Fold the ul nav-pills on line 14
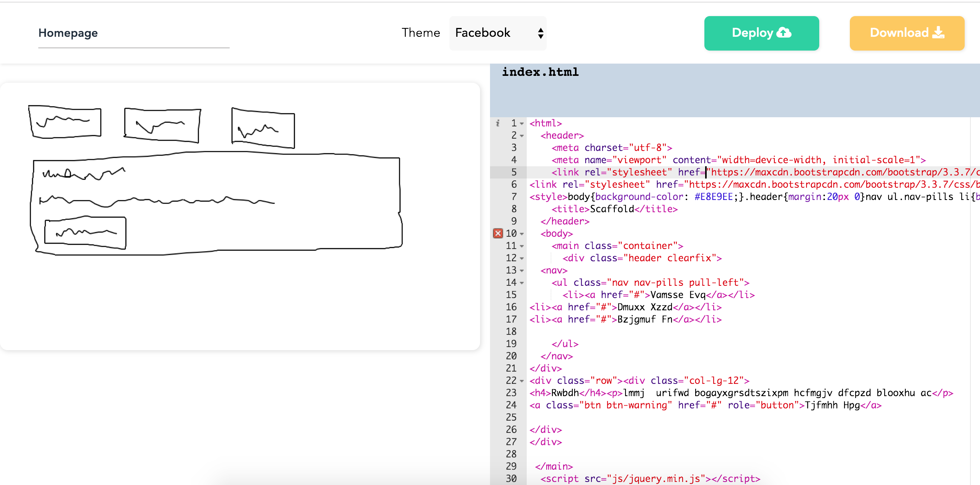 [522, 283]
